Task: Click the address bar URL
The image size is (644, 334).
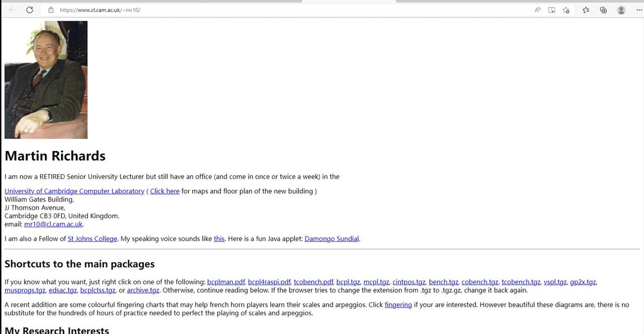Action: click(100, 10)
